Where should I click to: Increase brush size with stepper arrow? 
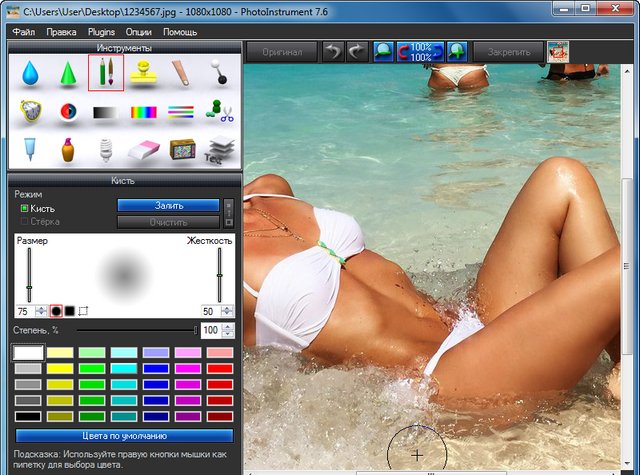pos(41,308)
